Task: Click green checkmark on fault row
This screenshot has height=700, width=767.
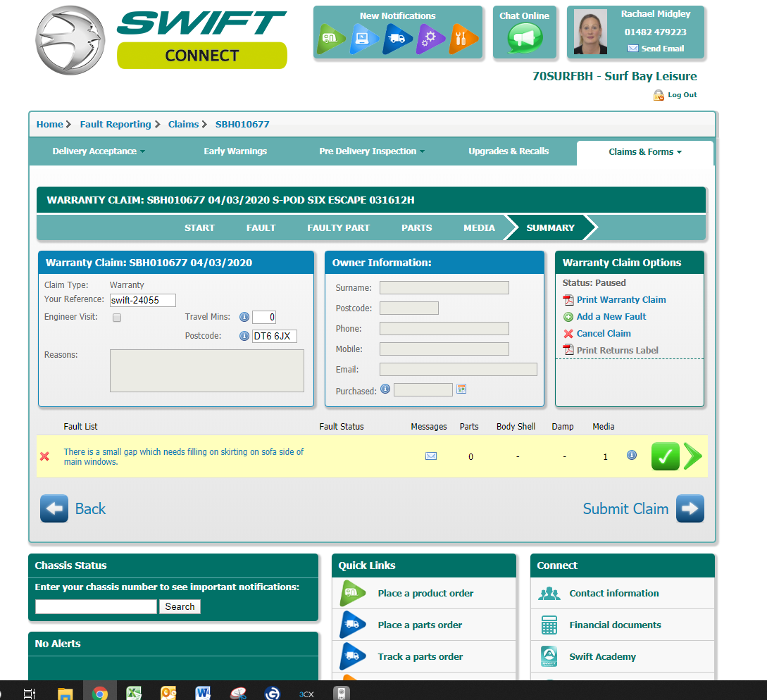Action: (x=666, y=456)
